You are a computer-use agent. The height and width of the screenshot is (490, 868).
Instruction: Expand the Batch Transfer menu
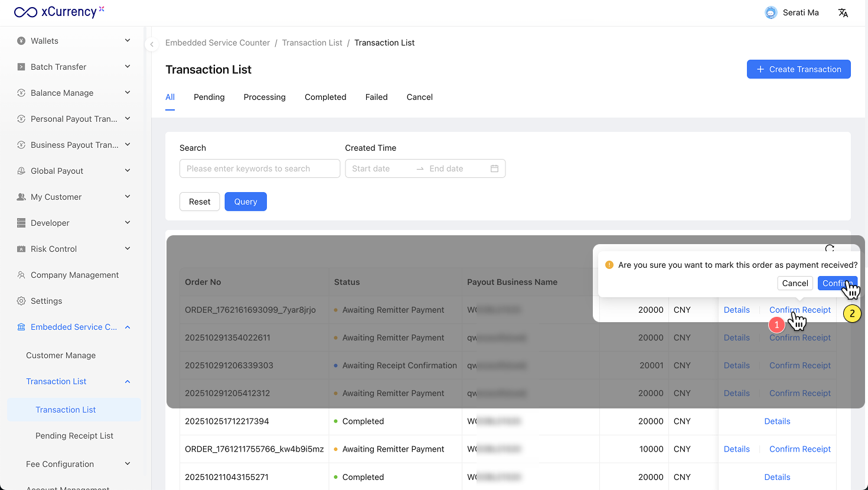click(128, 67)
